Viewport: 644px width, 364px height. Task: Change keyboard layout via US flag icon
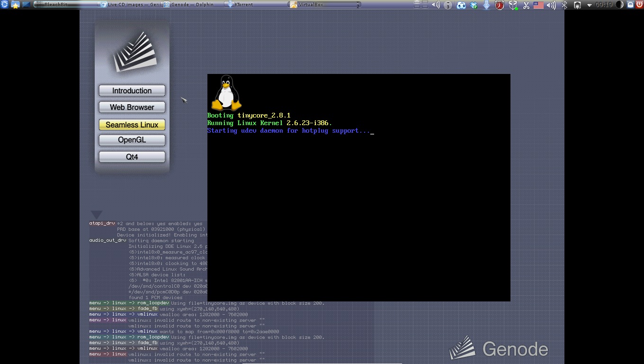(x=538, y=5)
